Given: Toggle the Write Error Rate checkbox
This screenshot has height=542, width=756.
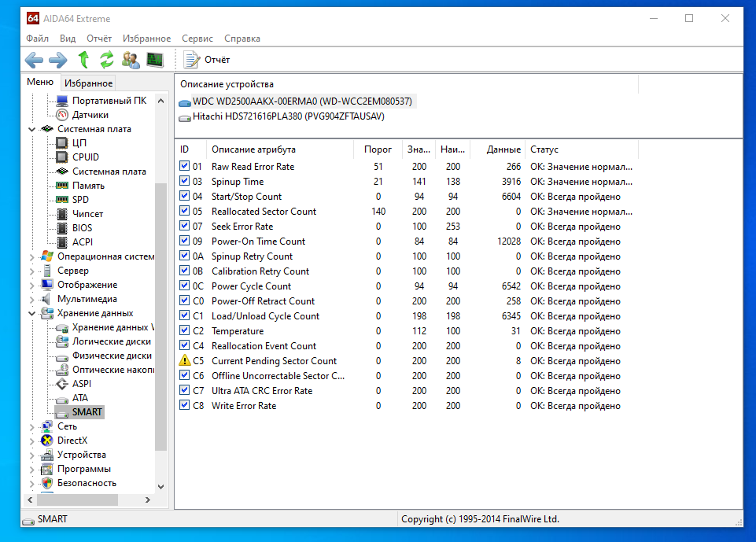Looking at the screenshot, I should click(x=185, y=406).
